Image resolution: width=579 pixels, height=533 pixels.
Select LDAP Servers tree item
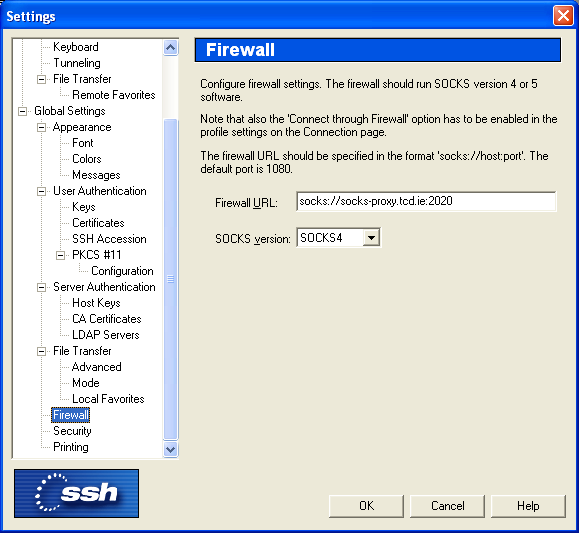click(x=106, y=335)
